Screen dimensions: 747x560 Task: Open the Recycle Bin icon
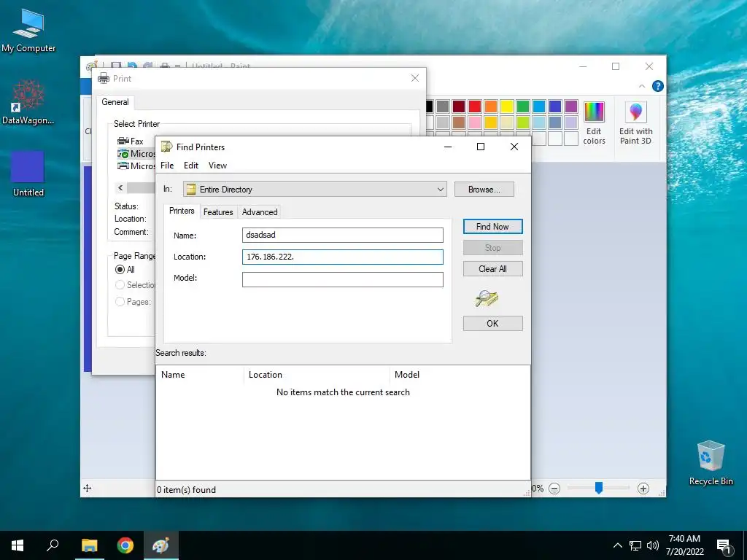tap(711, 463)
